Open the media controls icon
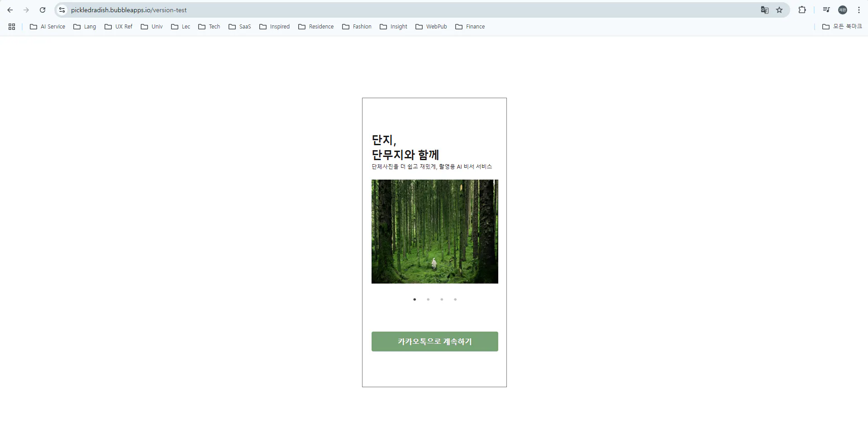This screenshot has width=868, height=446. 826,9
